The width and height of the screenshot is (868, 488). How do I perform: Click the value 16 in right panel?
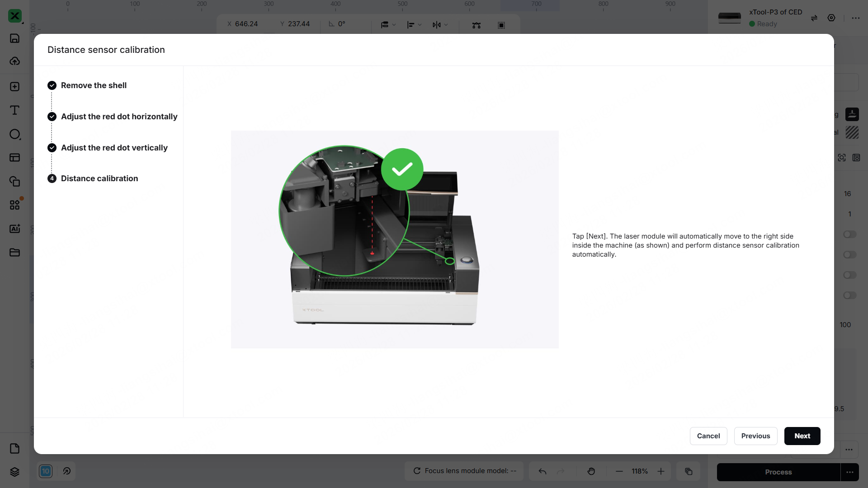click(x=848, y=194)
